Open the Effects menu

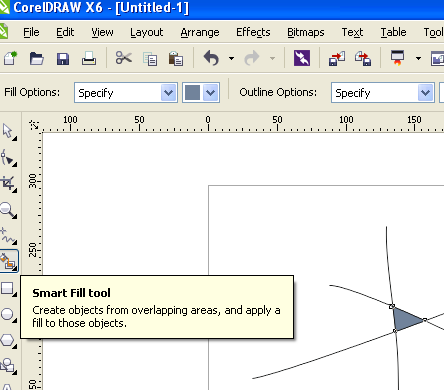coord(253,32)
